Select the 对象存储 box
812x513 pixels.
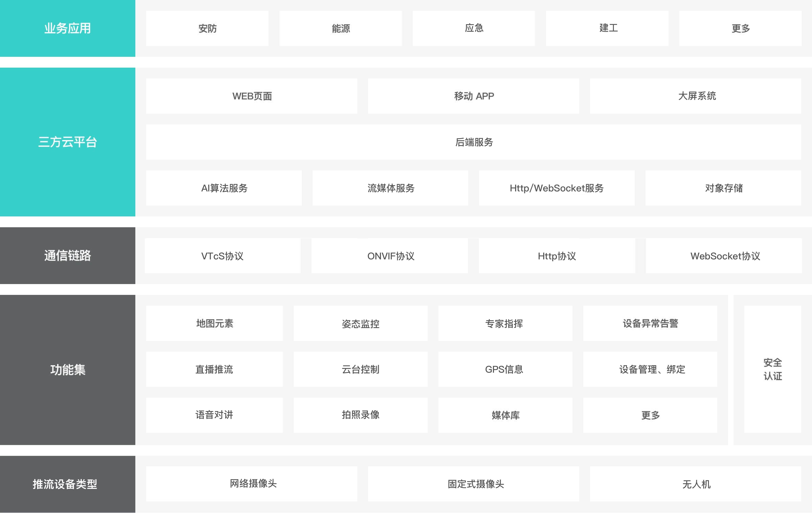(x=723, y=188)
